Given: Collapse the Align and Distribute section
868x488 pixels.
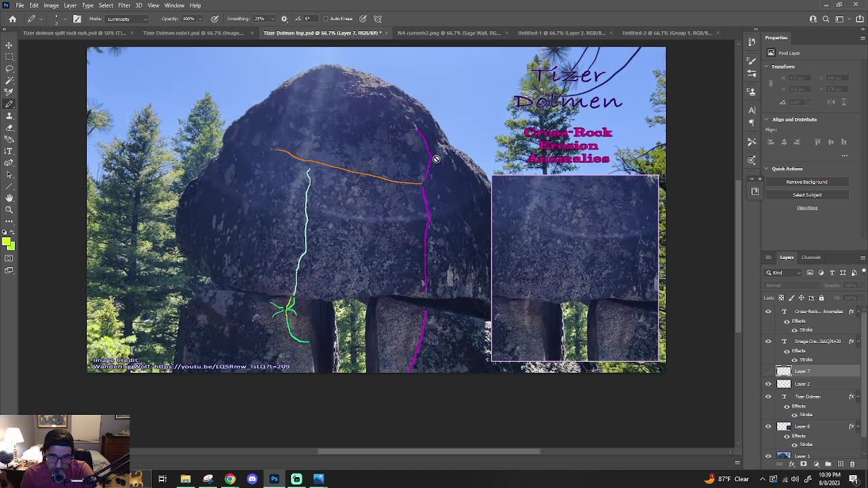Looking at the screenshot, I should coord(766,119).
